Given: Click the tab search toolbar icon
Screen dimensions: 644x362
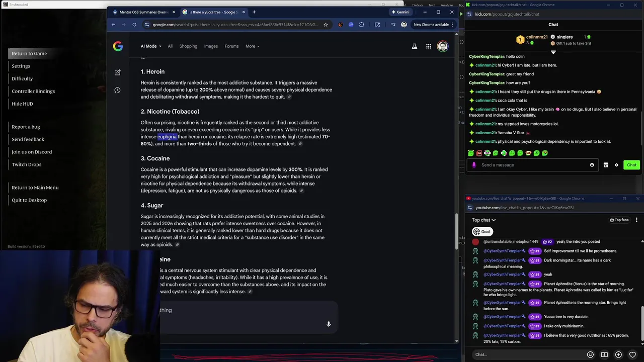Looking at the screenshot, I should coord(377,25).
